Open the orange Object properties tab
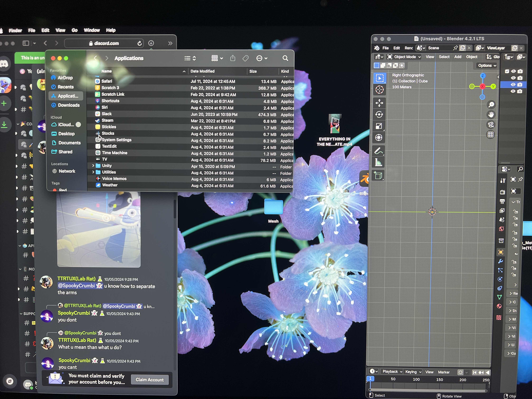Image resolution: width=532 pixels, height=399 pixels. pyautogui.click(x=501, y=252)
